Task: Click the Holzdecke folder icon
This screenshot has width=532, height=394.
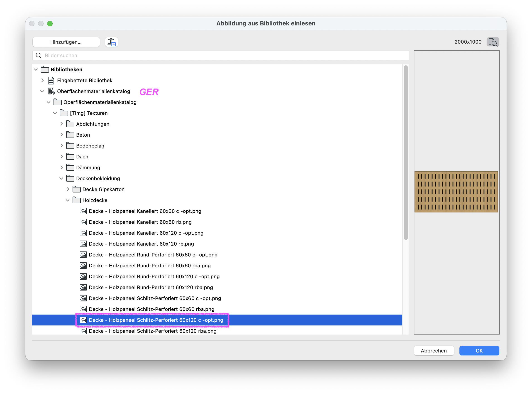Action: click(x=76, y=200)
